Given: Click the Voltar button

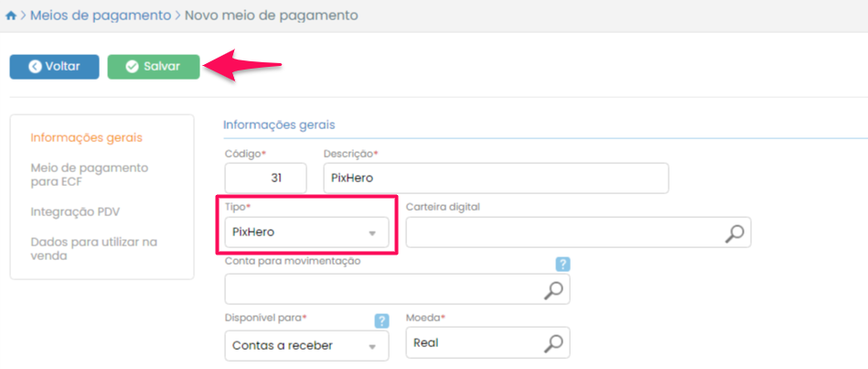Looking at the screenshot, I should point(54,66).
